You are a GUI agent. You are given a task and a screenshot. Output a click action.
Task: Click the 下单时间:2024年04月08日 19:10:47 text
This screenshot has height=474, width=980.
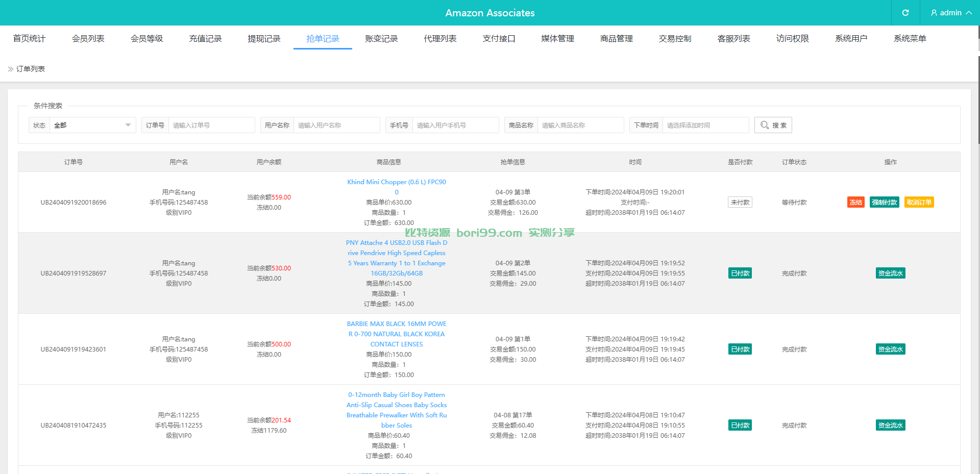point(635,415)
